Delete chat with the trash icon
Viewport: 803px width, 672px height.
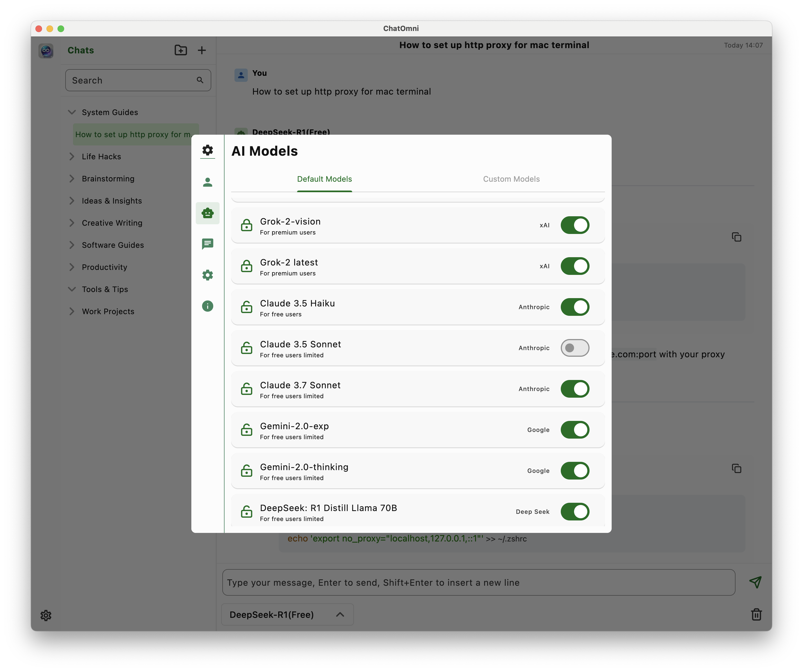tap(756, 614)
